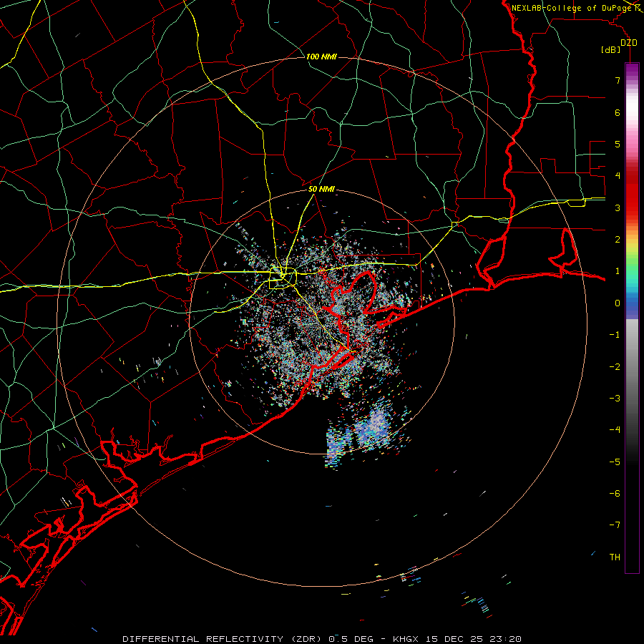644x644 pixels.
Task: Click the legend value "7" at top
Action: (x=618, y=80)
